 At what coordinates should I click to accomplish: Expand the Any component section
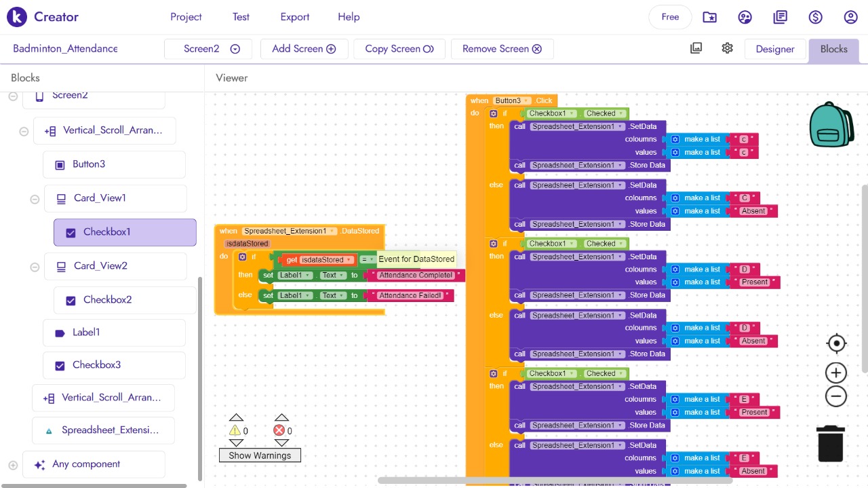coord(13,465)
